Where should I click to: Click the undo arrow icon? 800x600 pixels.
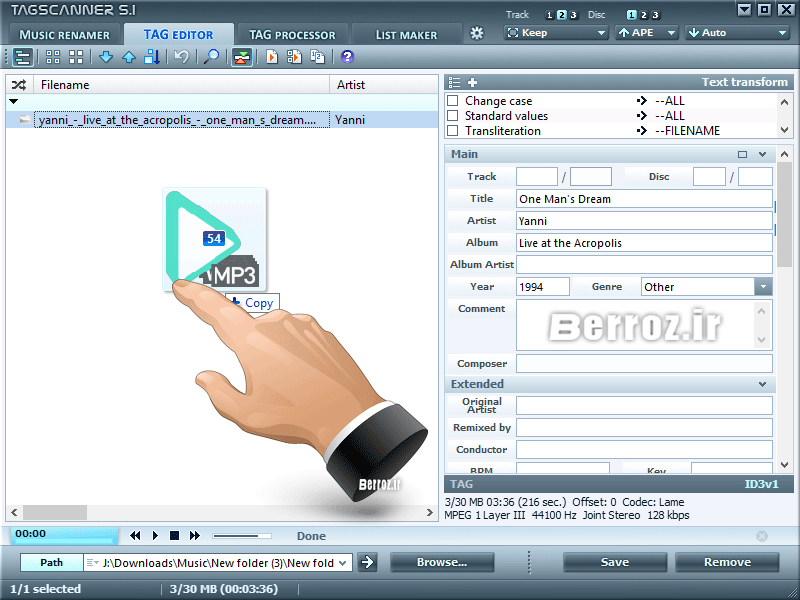[181, 57]
